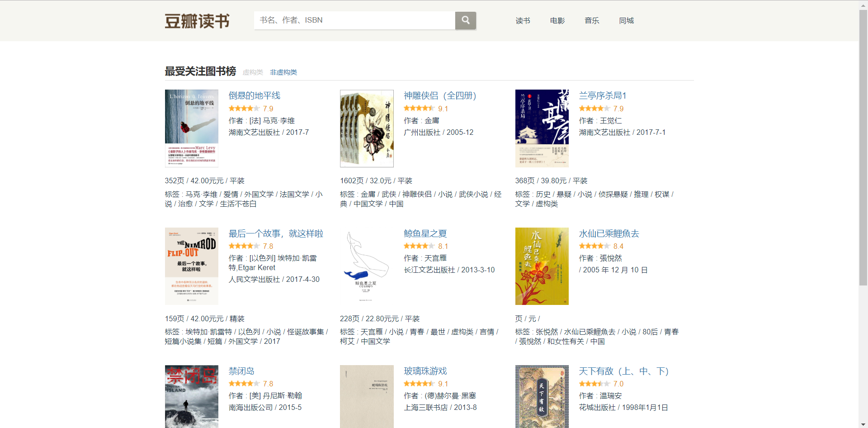The height and width of the screenshot is (428, 868).
Task: Click the 倒悬的地平线 cover thumbnail
Action: pos(192,128)
